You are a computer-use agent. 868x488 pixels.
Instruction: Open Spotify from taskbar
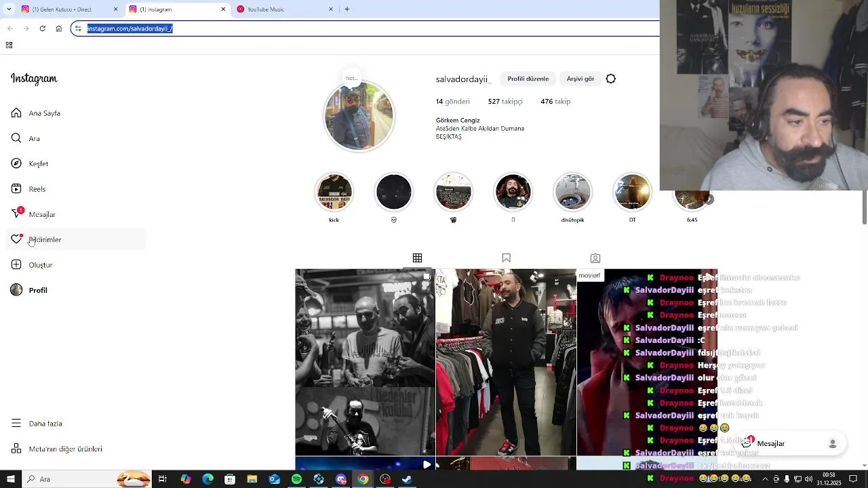296,479
